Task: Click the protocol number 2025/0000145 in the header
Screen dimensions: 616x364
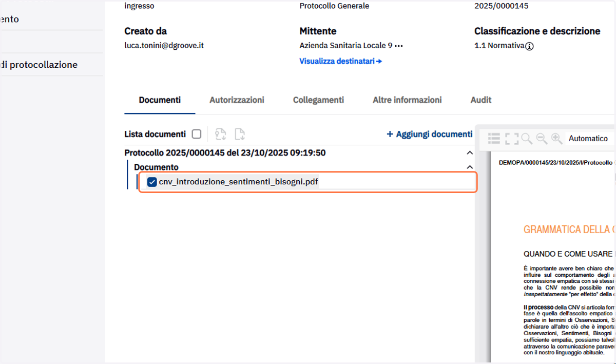Action: 502,6
